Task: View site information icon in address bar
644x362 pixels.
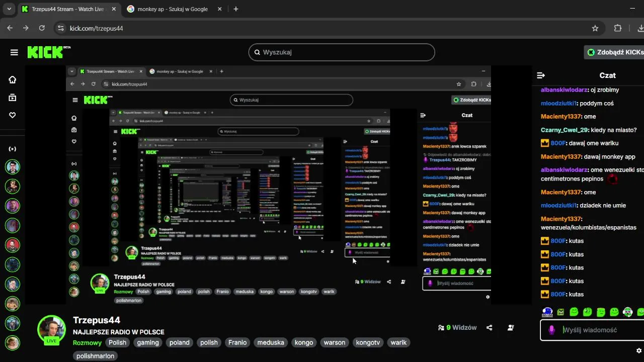Action: [61, 28]
